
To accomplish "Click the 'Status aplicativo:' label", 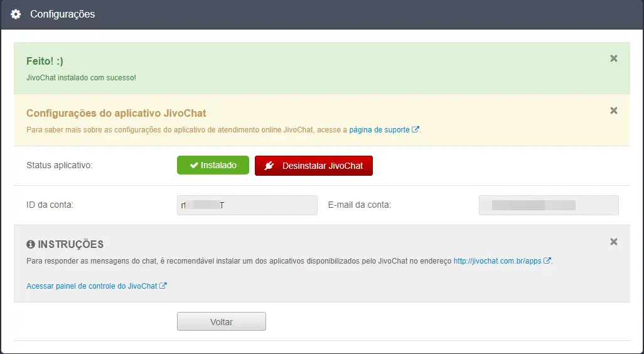I will click(x=60, y=165).
